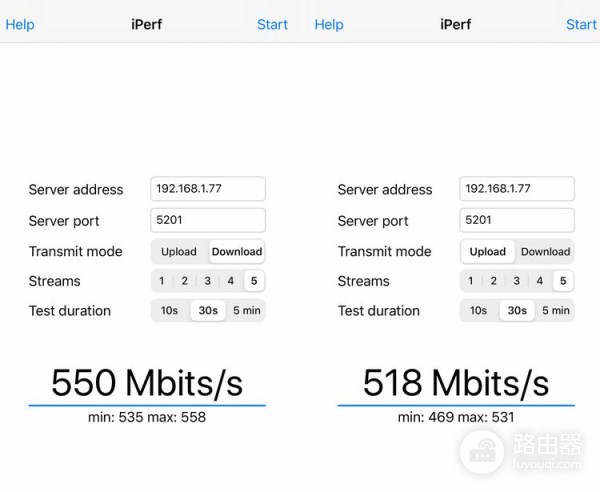
Task: Click the left panel's Server address field
Action: tap(208, 189)
